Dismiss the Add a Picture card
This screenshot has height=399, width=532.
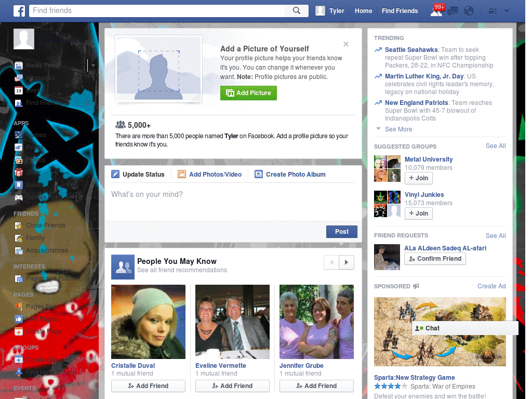(345, 44)
